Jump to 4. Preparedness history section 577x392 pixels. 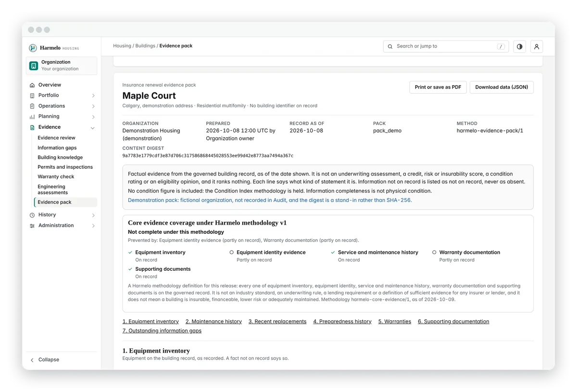coord(342,322)
